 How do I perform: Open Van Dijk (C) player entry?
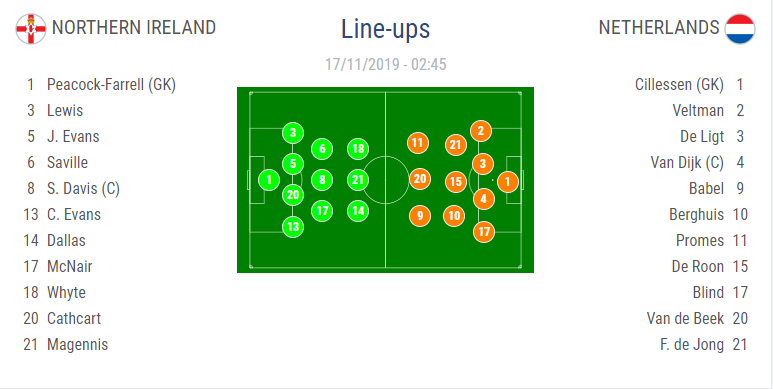coord(697,163)
